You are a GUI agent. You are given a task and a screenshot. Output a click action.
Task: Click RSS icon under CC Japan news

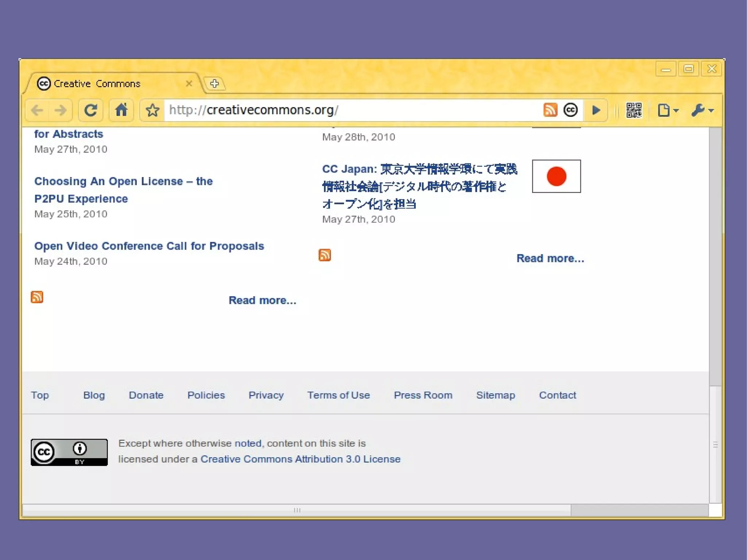325,255
